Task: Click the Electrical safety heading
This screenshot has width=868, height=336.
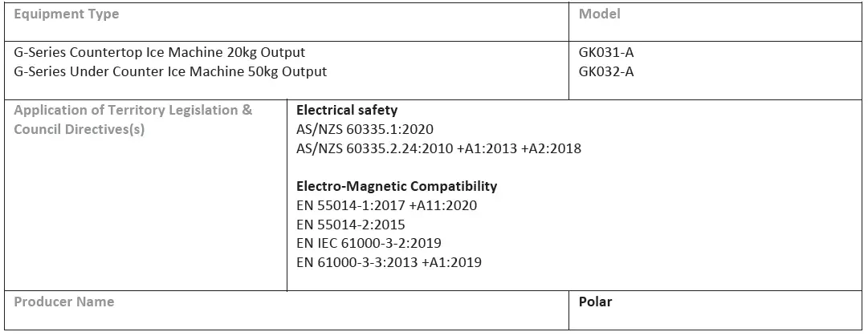Action: [347, 111]
